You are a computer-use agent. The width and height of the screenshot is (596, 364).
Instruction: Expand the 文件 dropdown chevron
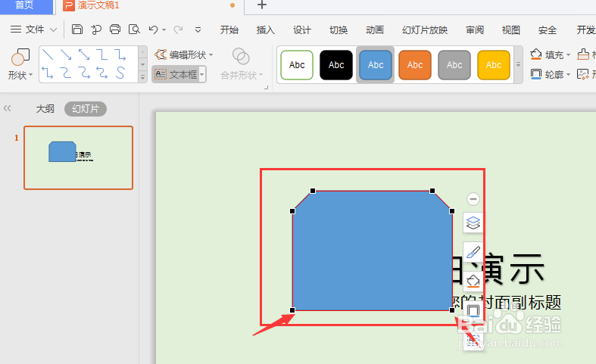coord(53,30)
